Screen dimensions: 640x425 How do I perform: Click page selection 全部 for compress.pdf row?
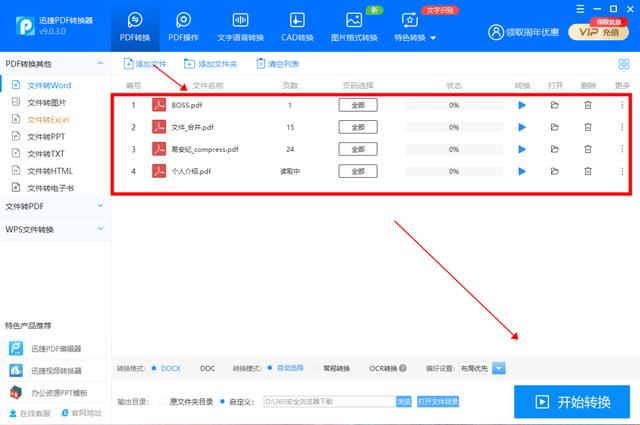(x=358, y=149)
